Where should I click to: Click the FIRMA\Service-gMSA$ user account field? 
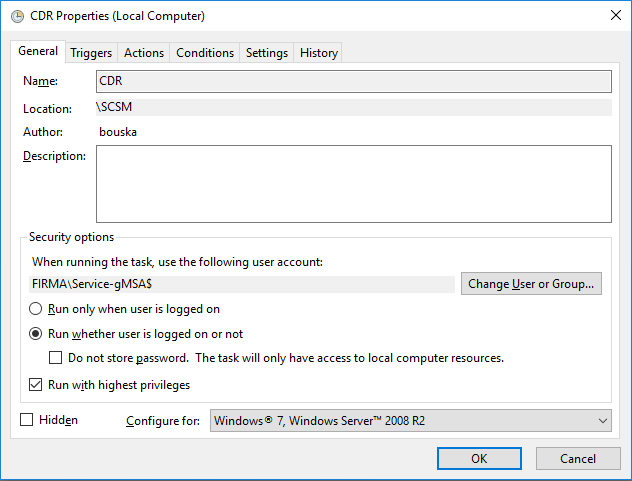pyautogui.click(x=242, y=284)
